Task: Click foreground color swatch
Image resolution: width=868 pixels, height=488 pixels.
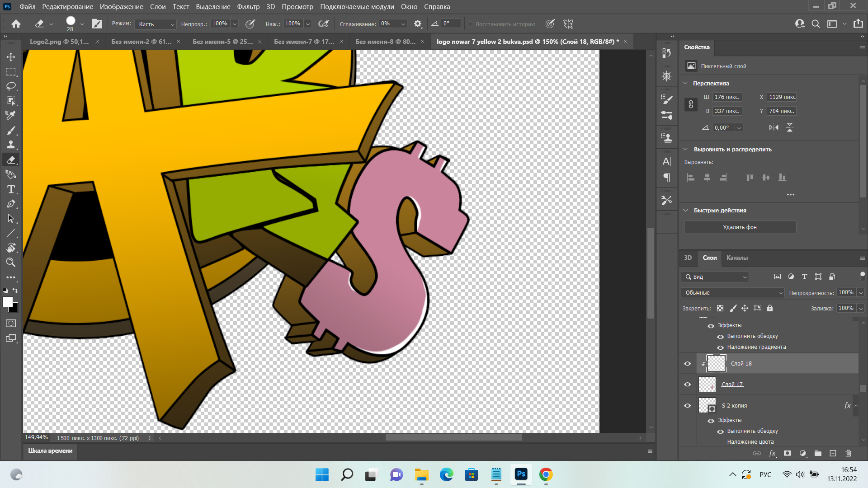Action: [8, 302]
